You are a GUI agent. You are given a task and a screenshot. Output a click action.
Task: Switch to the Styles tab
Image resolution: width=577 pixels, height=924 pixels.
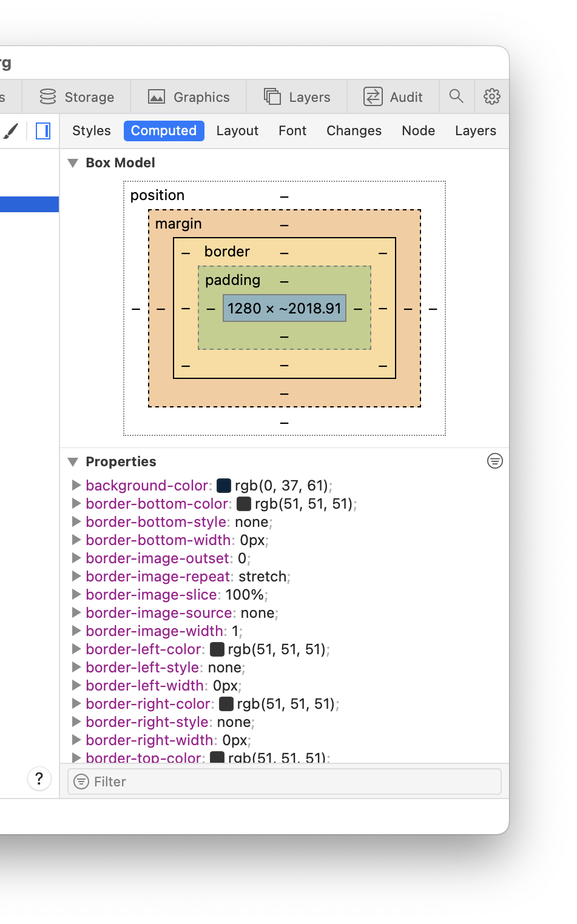pyautogui.click(x=92, y=131)
